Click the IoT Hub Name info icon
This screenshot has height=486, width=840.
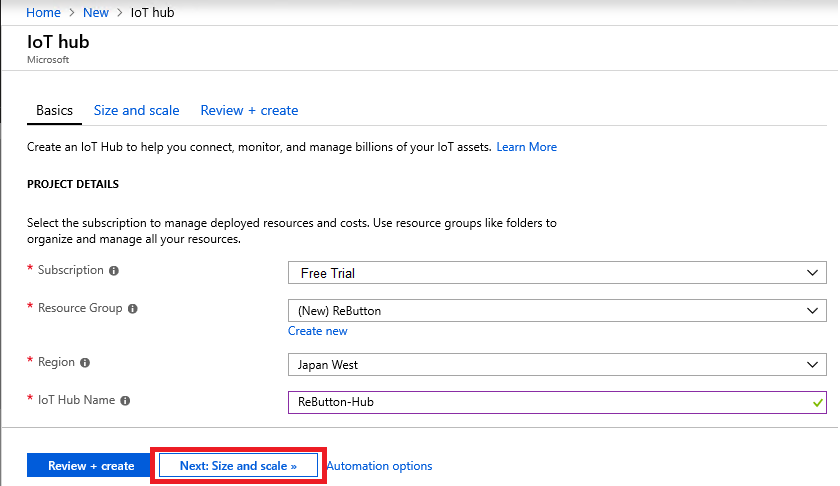pyautogui.click(x=125, y=401)
